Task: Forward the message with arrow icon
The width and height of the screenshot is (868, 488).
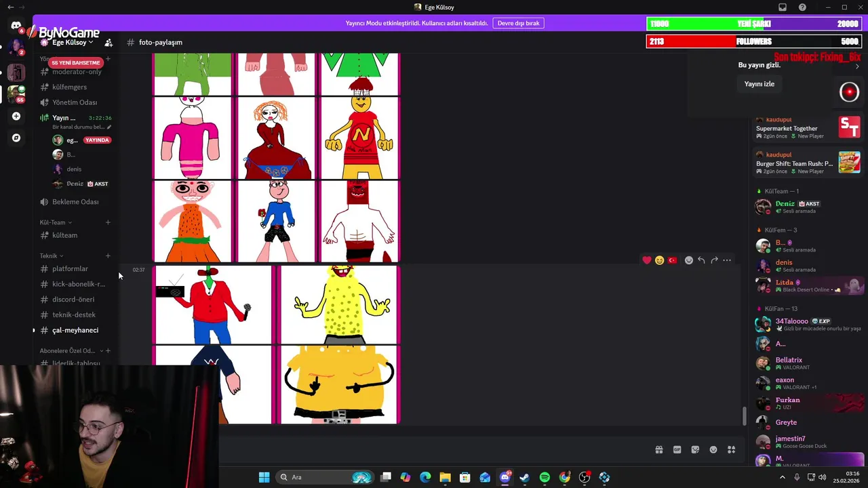Action: coord(714,260)
